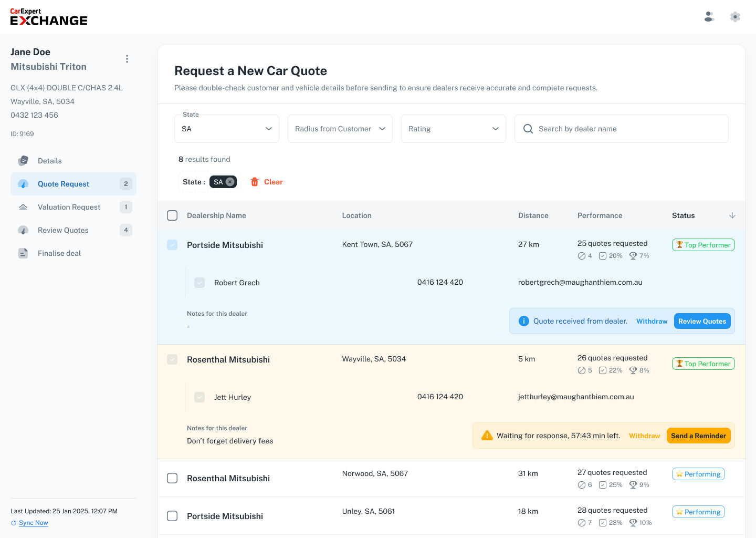Viewport: 756px width, 538px height.
Task: Click the Performing badge for Norwood
Action: (698, 474)
